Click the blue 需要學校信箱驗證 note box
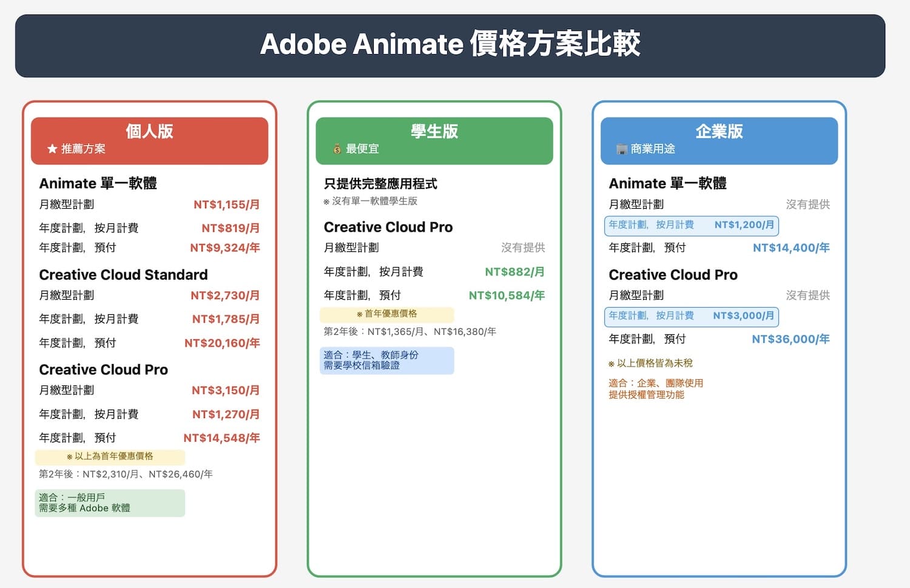The width and height of the screenshot is (910, 588). pyautogui.click(x=387, y=360)
